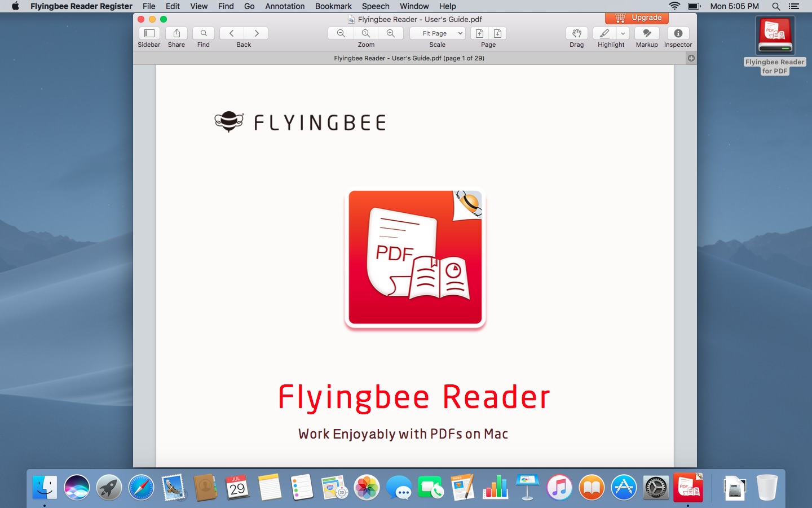Viewport: 812px width, 508px height.
Task: Open the Go menu
Action: 249,6
